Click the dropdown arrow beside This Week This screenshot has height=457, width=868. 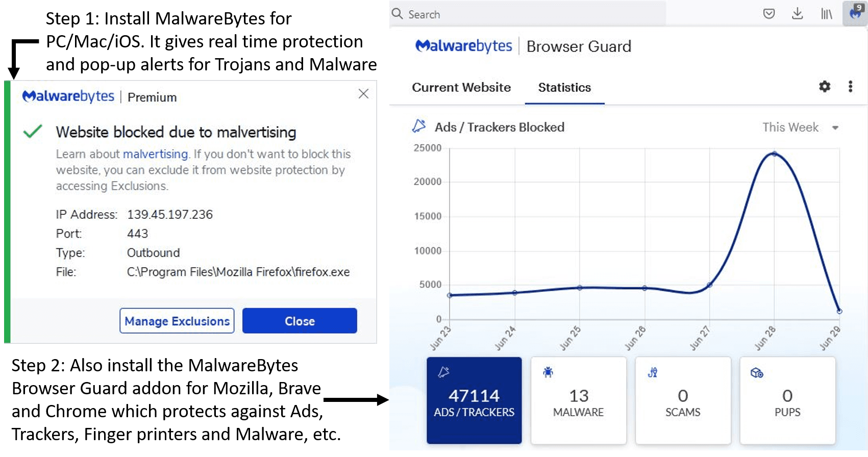(835, 128)
